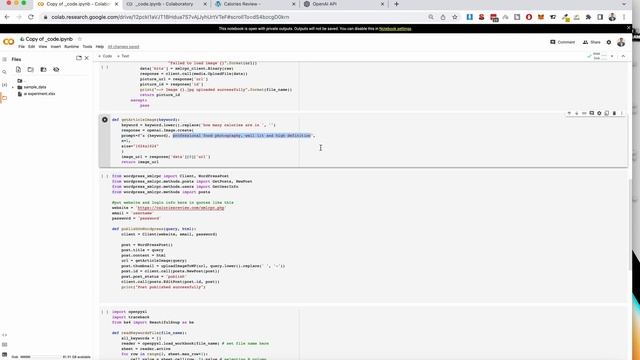Star the notebook title

click(x=80, y=39)
